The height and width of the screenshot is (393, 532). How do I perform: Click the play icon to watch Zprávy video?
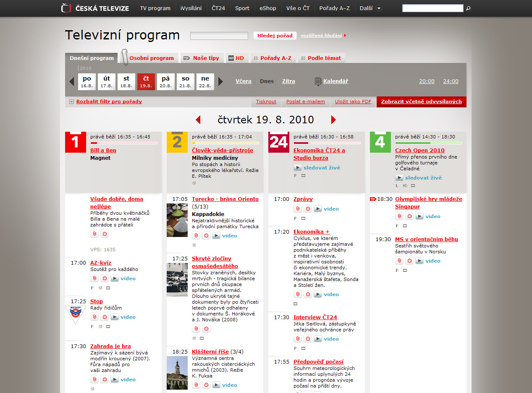318,208
